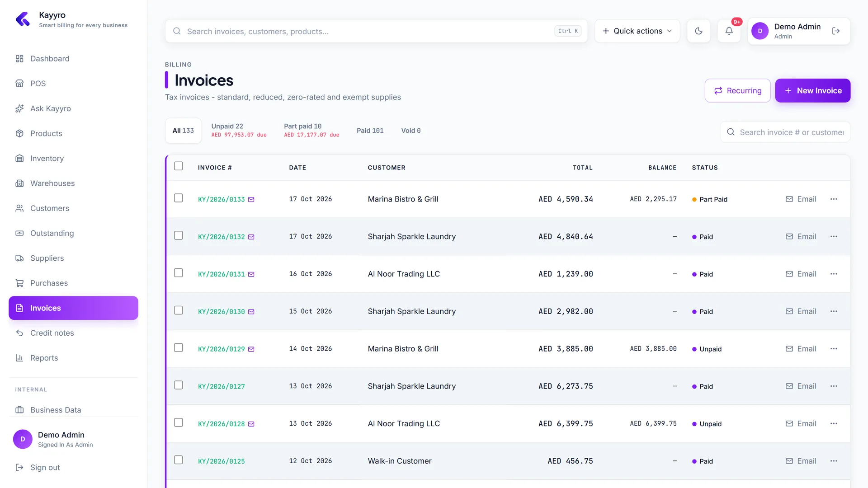Click sent-mail icon next to KY/2026/0128
This screenshot has height=488, width=868.
pyautogui.click(x=251, y=424)
